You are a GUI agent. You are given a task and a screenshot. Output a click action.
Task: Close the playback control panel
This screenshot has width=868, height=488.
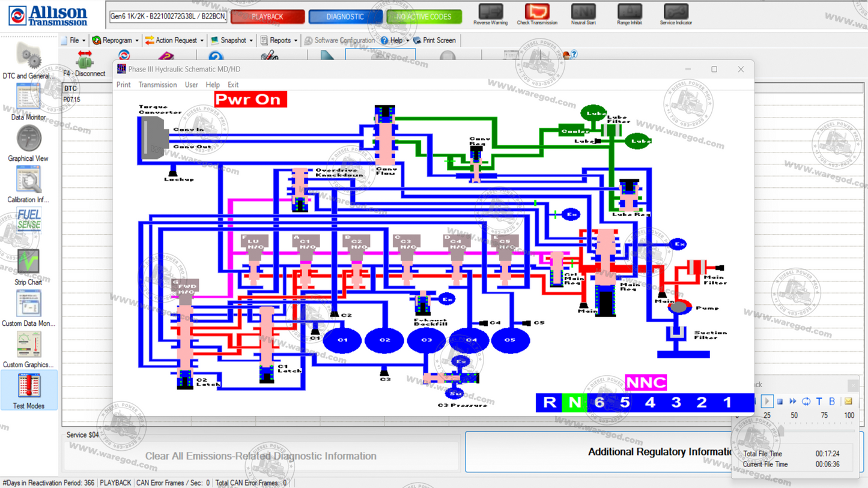[854, 385]
